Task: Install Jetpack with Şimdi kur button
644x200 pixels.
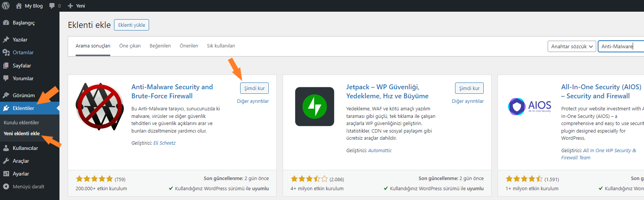Action: click(x=469, y=88)
